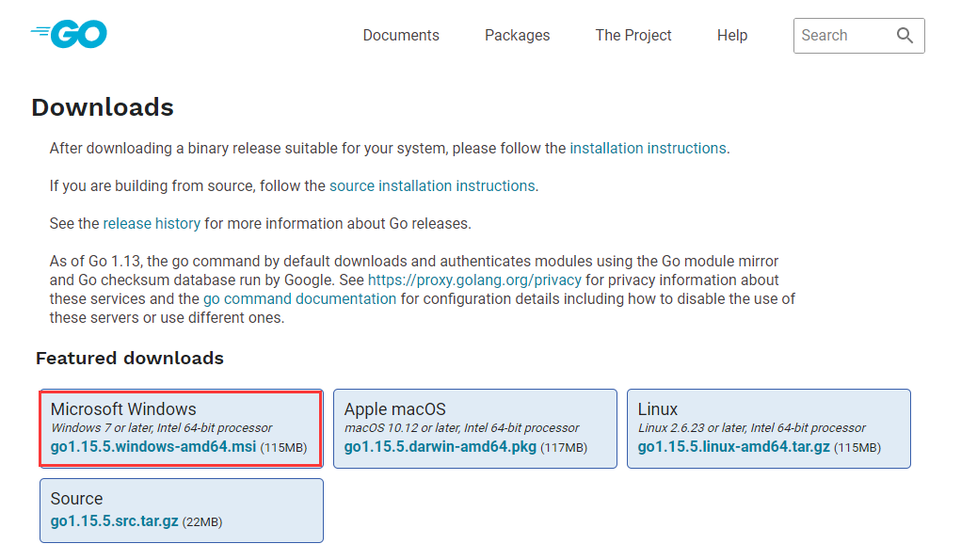Go to The Project page
The height and width of the screenshot is (560, 961).
[x=633, y=36]
